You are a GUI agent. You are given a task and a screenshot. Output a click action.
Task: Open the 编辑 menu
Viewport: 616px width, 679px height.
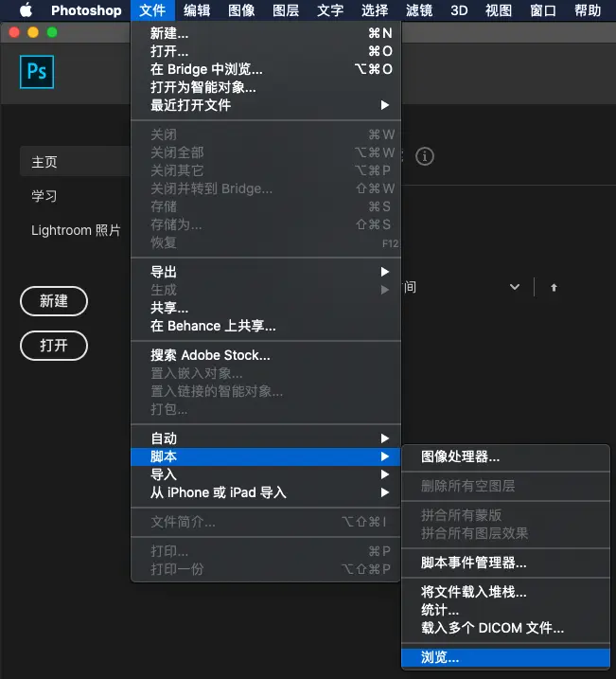coord(197,10)
